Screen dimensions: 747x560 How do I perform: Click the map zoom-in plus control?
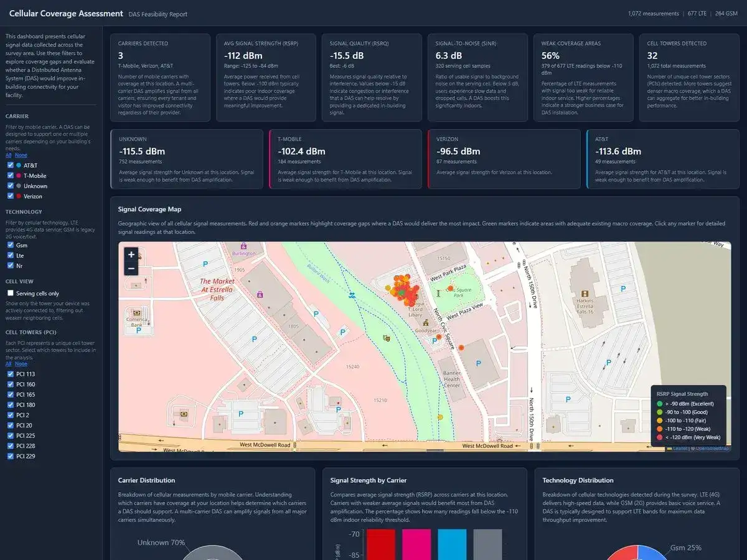(x=131, y=255)
